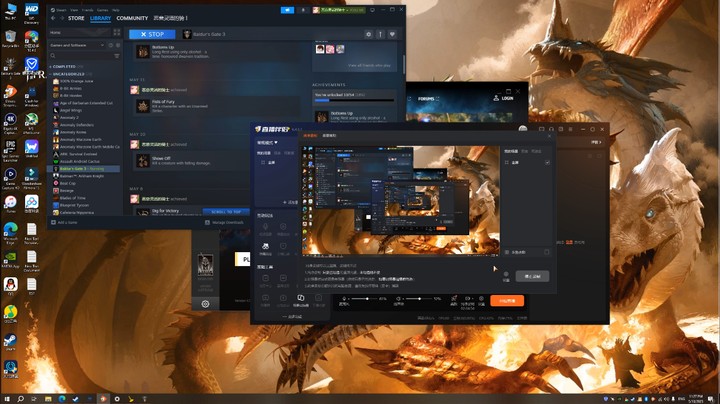Switch the library to grid view via the icon beside Home
Screen dimensions: 720x404
click(x=117, y=33)
